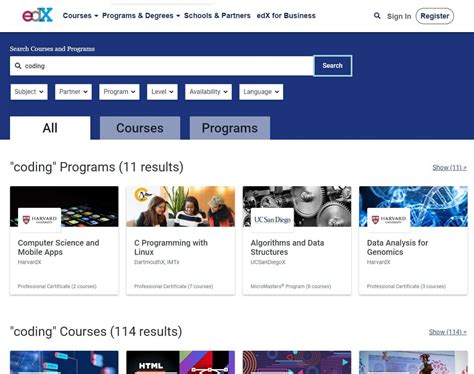Click "Professional Certificate (3 courses)" text
The width and height of the screenshot is (474, 374).
[406, 286]
